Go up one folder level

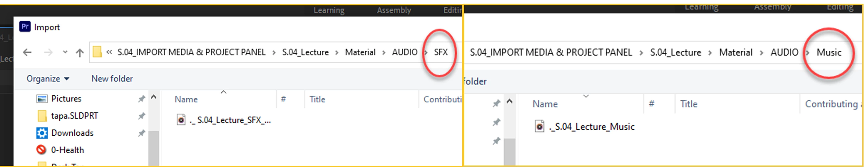click(x=80, y=52)
